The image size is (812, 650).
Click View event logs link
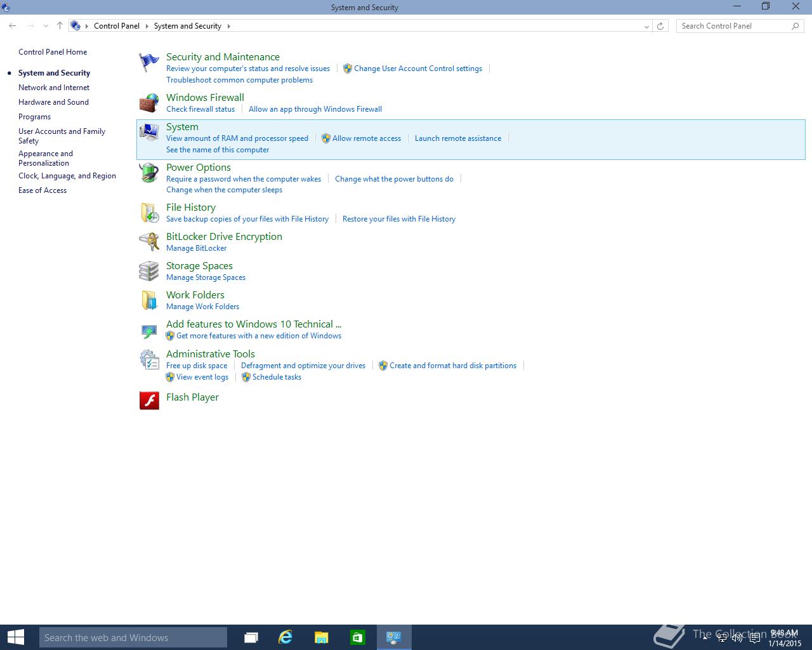pos(202,377)
